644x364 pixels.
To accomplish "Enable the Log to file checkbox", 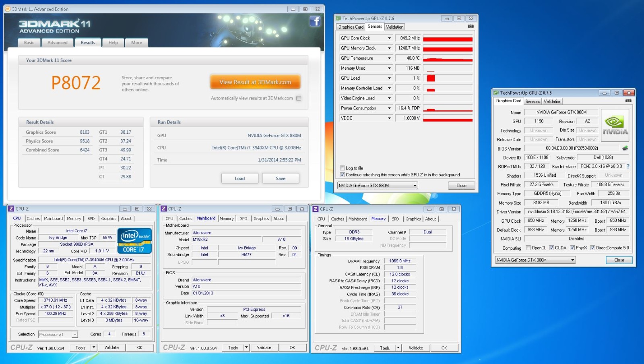I will 342,168.
